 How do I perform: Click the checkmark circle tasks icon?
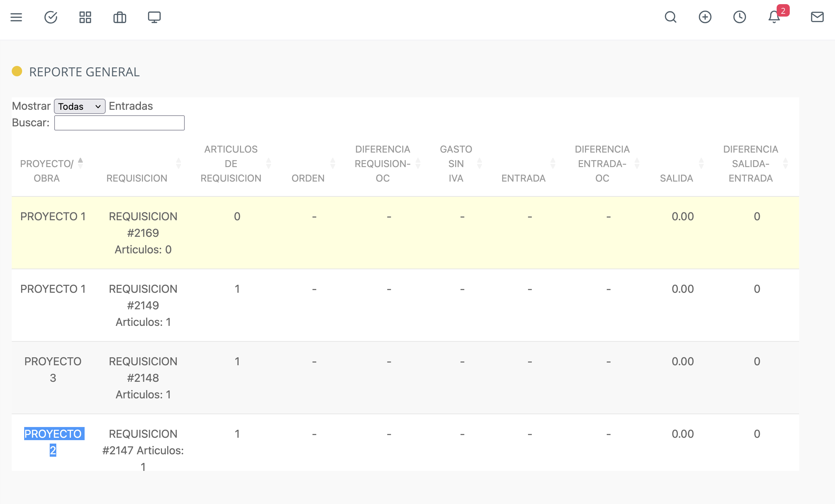coord(51,17)
